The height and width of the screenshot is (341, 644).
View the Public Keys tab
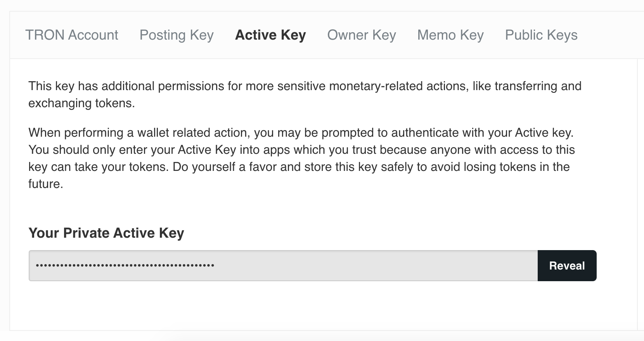click(x=541, y=35)
